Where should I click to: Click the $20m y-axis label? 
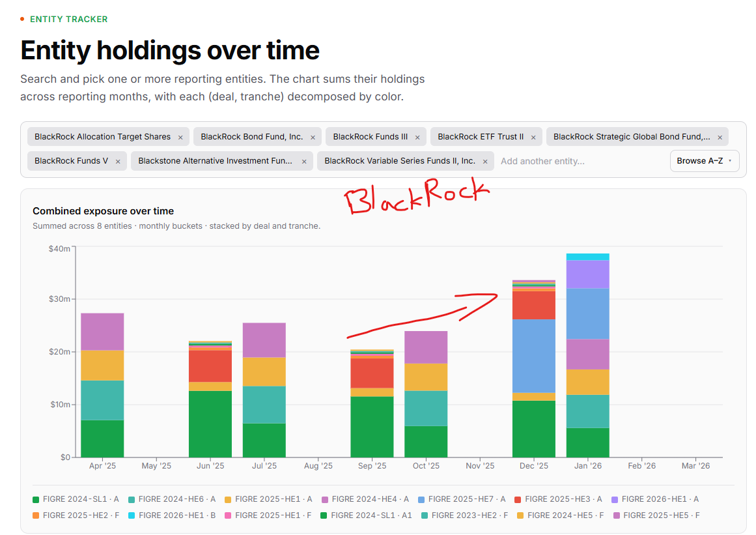coord(59,352)
